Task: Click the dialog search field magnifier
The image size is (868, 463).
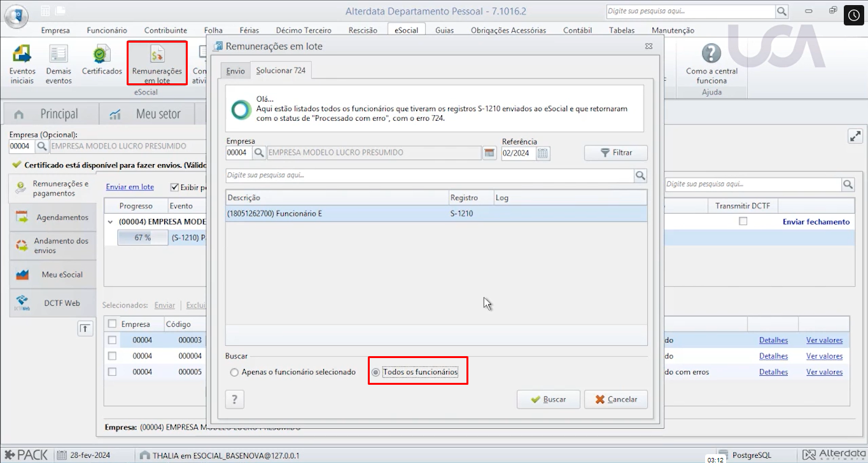Action: coord(640,176)
